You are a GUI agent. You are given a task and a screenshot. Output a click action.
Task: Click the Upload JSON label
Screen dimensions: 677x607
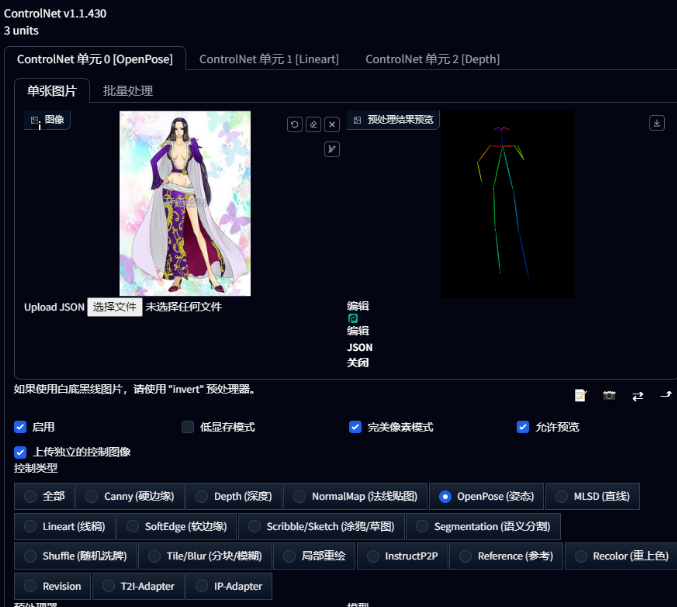(54, 307)
